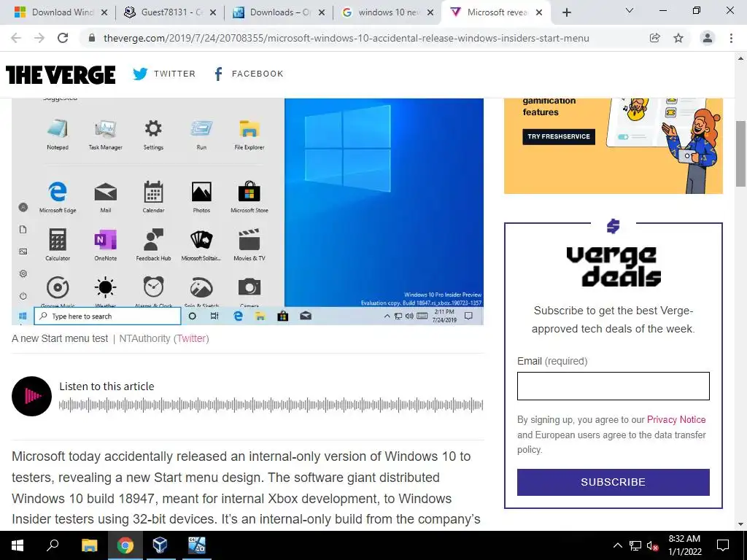
Task: Click the NTAuthority caption text
Action: [144, 338]
